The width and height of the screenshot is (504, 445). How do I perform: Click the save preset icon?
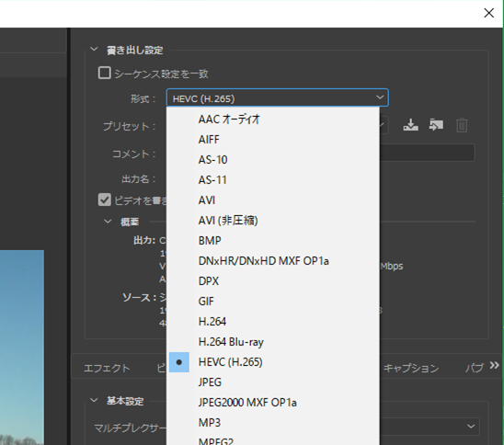click(x=410, y=125)
